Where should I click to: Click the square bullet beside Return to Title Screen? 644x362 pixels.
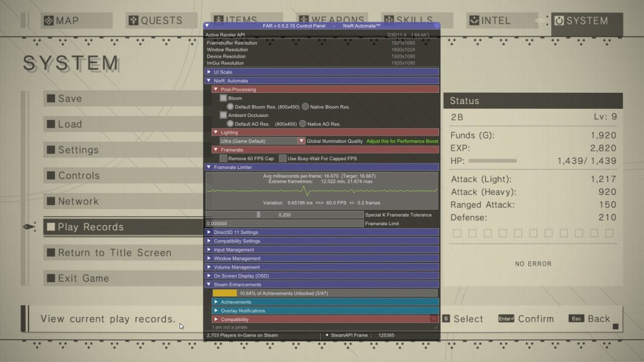tap(51, 252)
